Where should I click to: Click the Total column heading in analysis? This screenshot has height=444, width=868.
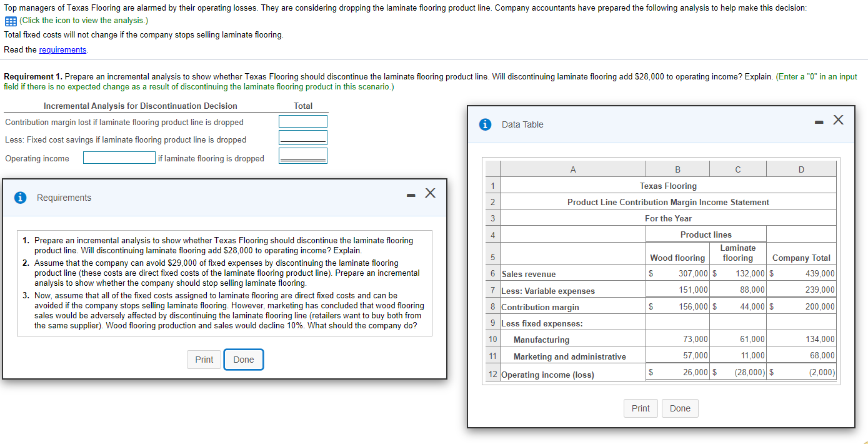coord(303,106)
